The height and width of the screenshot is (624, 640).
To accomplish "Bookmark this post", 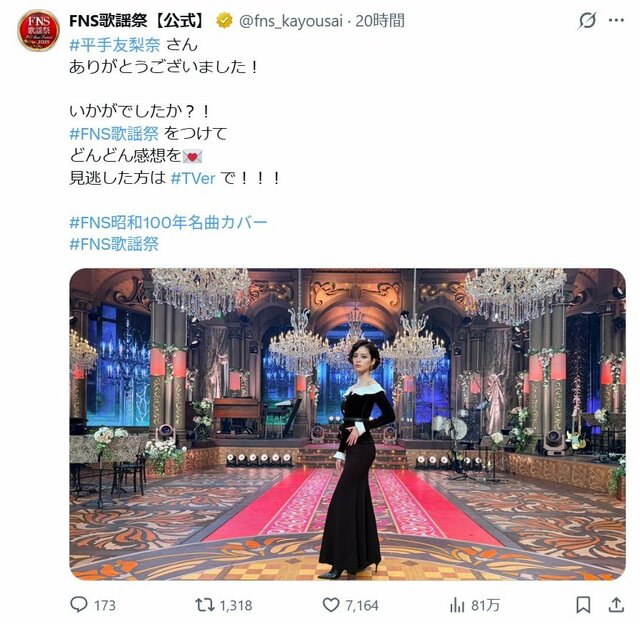I will click(x=583, y=605).
